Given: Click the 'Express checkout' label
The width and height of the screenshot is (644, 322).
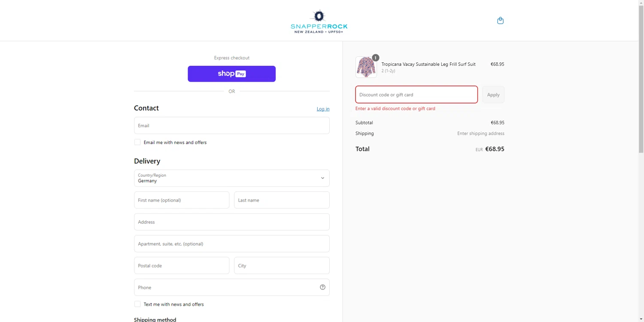Looking at the screenshot, I should coord(231,58).
